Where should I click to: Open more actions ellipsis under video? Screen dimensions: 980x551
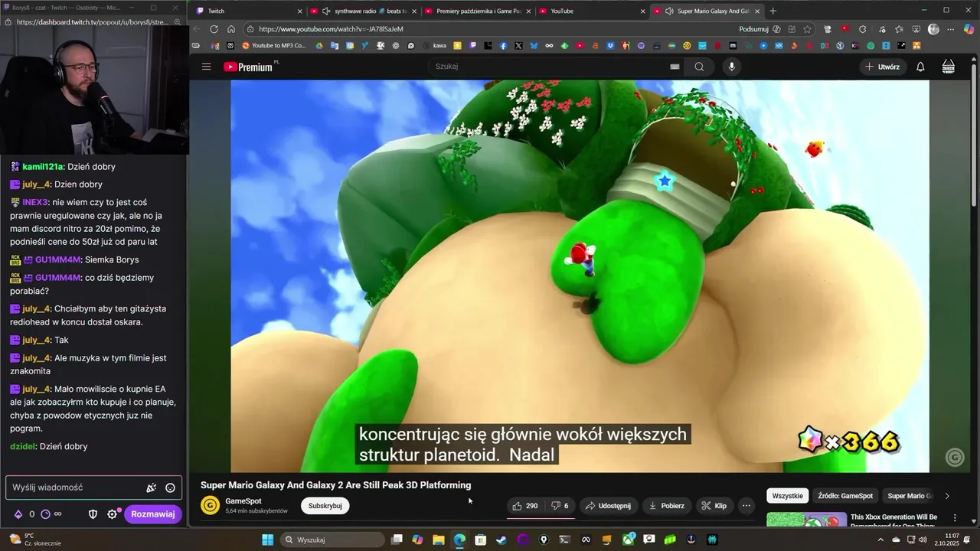[x=746, y=506]
